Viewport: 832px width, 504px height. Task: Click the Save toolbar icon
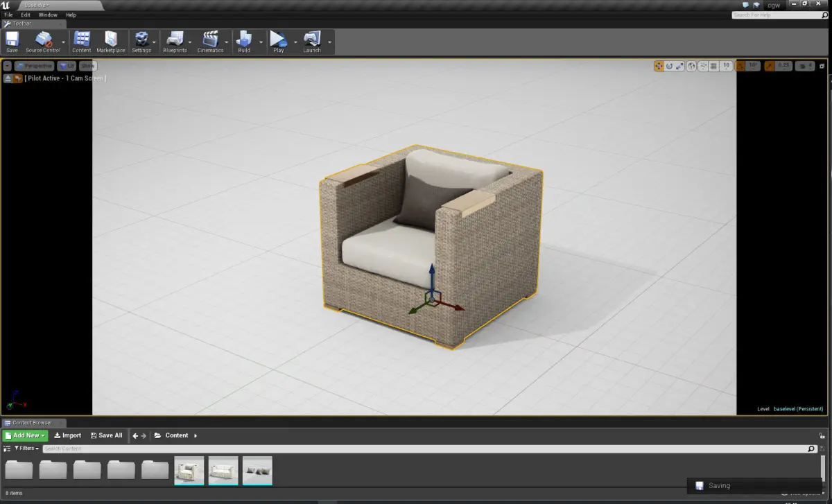pos(12,41)
